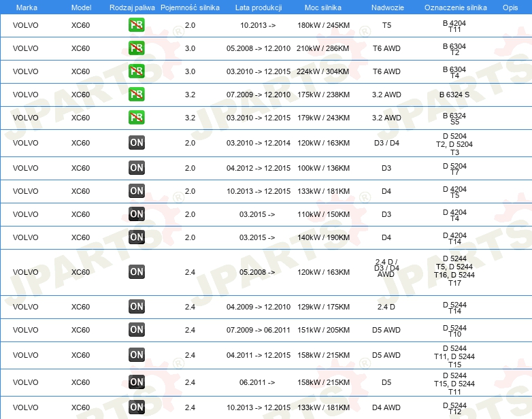The height and width of the screenshot is (419, 532).
Task: Click the 100kW / 136KM power cell
Action: click(x=323, y=168)
